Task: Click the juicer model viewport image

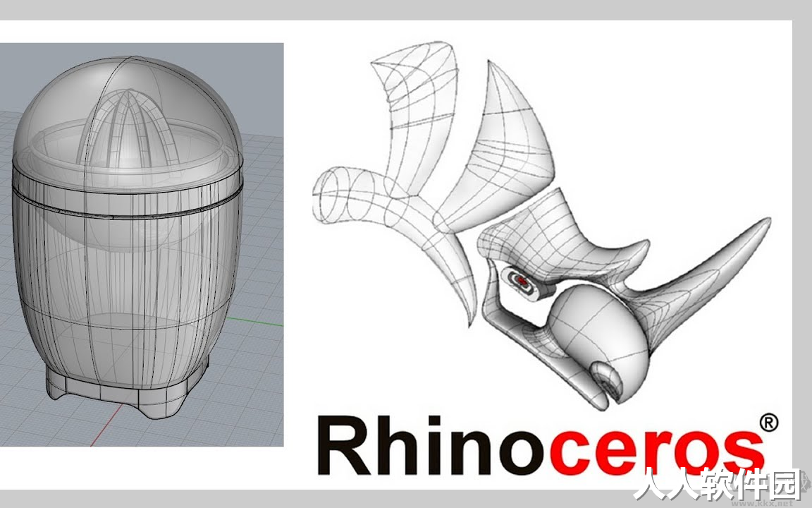Action: tap(142, 244)
